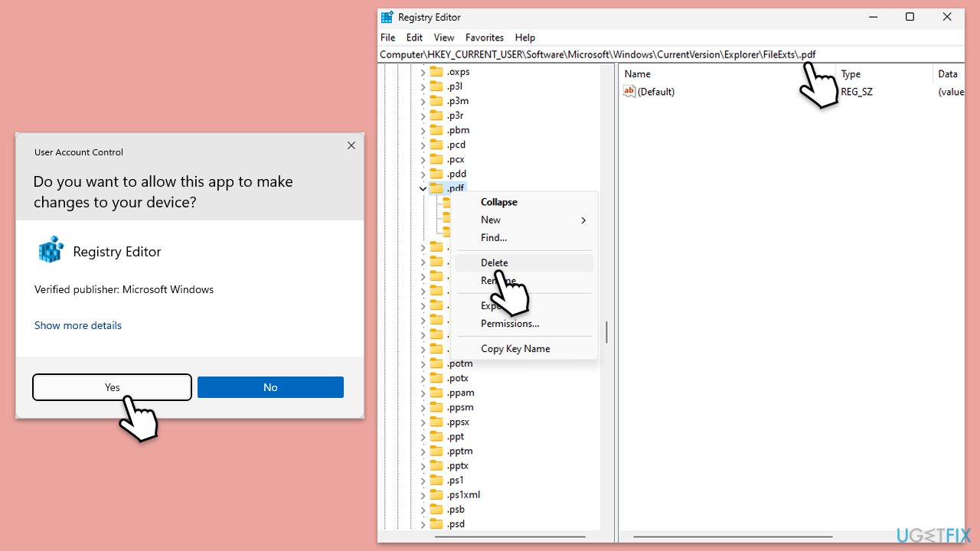Choose Find... in the context menu

point(524,237)
